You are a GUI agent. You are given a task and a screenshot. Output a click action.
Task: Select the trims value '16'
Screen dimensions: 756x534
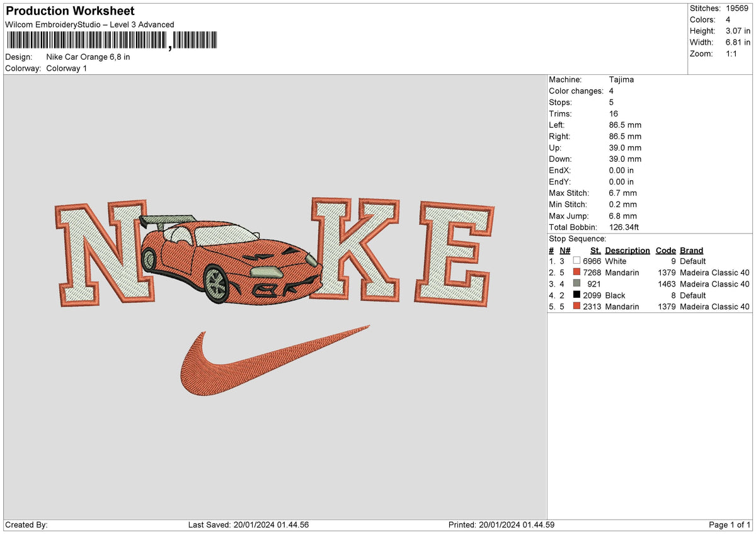pyautogui.click(x=614, y=113)
